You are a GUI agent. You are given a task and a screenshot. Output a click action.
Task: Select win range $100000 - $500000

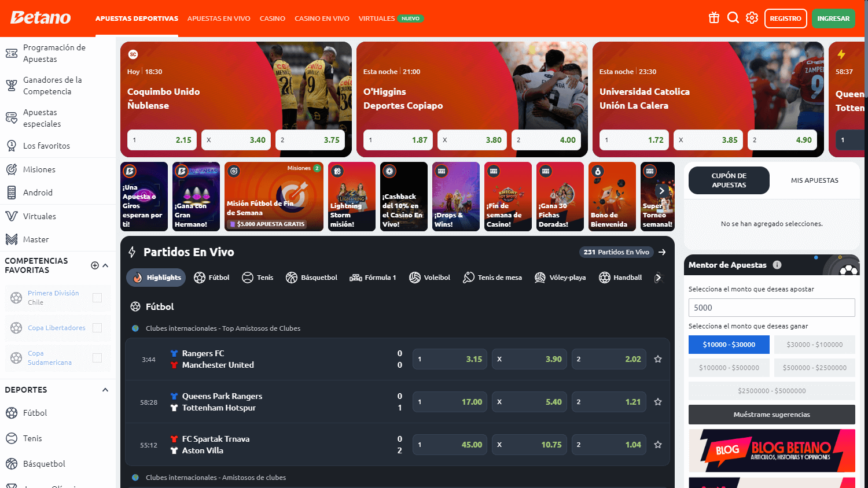[x=729, y=368]
